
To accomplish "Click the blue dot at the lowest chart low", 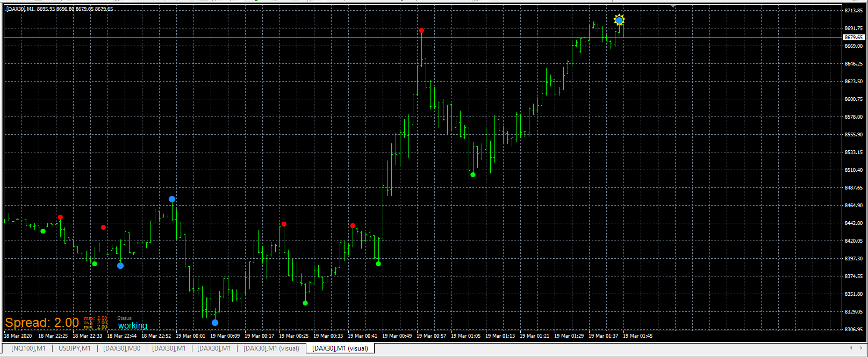I will pos(215,323).
